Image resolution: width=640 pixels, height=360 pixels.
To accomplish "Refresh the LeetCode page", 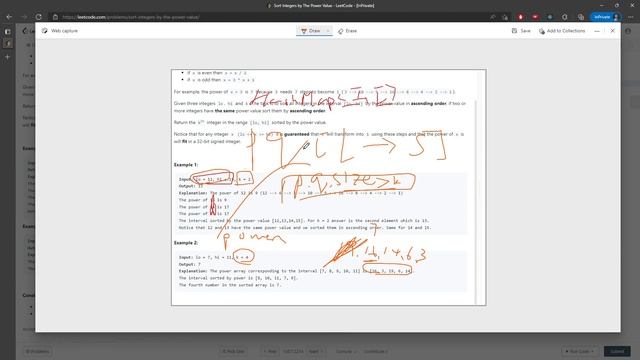I will [38, 17].
